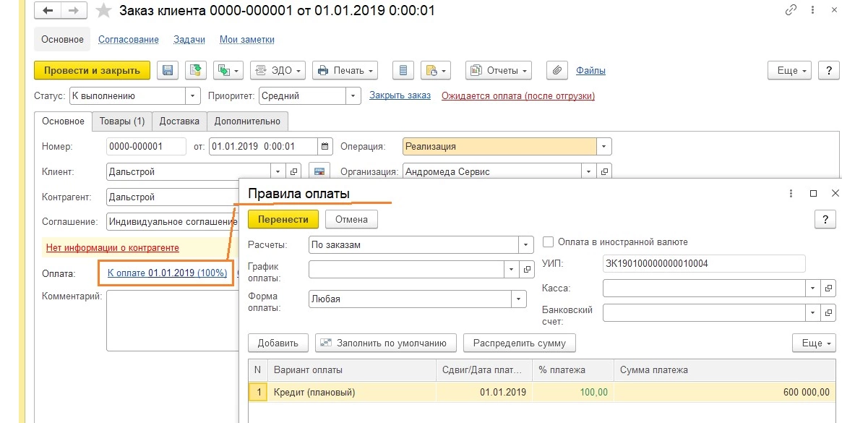
Task: Save the order with floppy disk icon
Action: pos(168,70)
